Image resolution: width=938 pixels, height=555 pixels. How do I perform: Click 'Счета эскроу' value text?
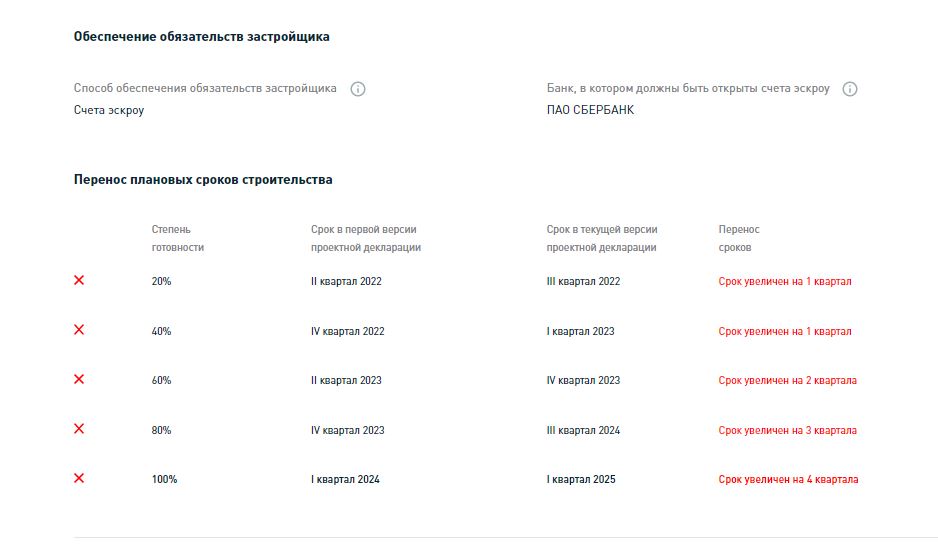pyautogui.click(x=109, y=110)
